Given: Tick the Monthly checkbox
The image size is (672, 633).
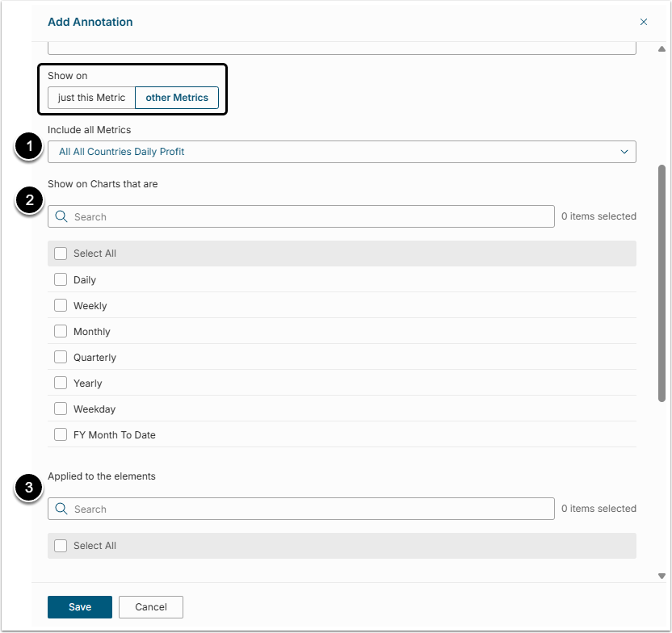Looking at the screenshot, I should [x=61, y=332].
